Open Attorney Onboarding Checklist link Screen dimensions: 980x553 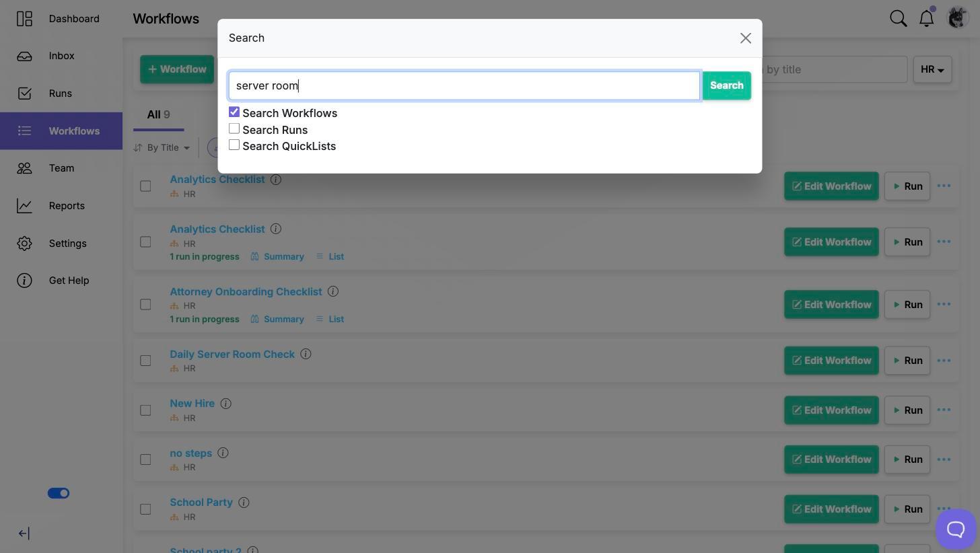246,291
